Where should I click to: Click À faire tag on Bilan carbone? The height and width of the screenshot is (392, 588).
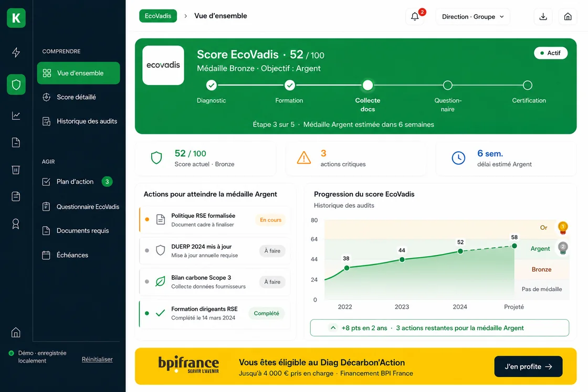[x=272, y=282]
